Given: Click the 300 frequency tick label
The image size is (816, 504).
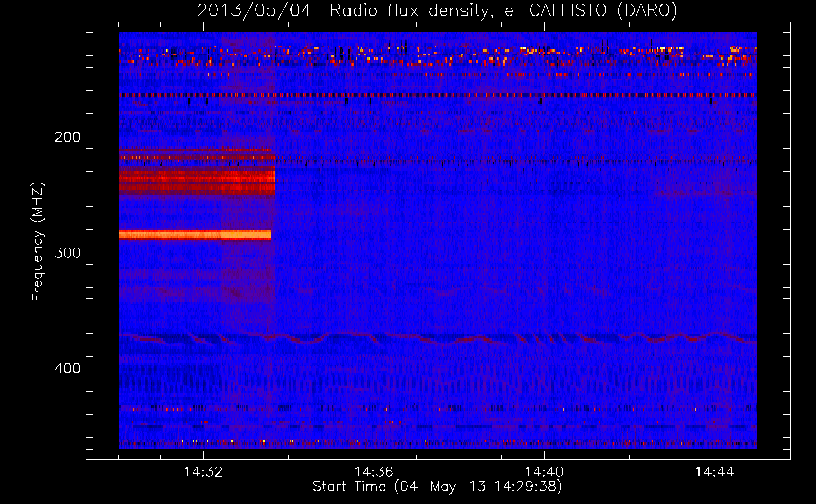Looking at the screenshot, I should [68, 253].
